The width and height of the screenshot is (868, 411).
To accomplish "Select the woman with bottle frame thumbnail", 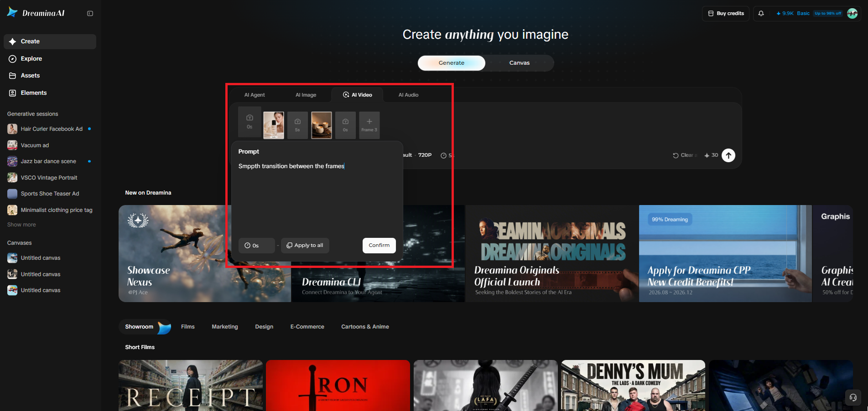I will [x=274, y=125].
